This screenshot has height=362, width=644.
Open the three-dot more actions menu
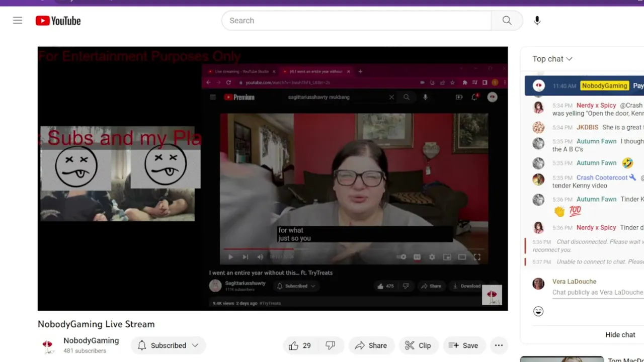pyautogui.click(x=499, y=345)
